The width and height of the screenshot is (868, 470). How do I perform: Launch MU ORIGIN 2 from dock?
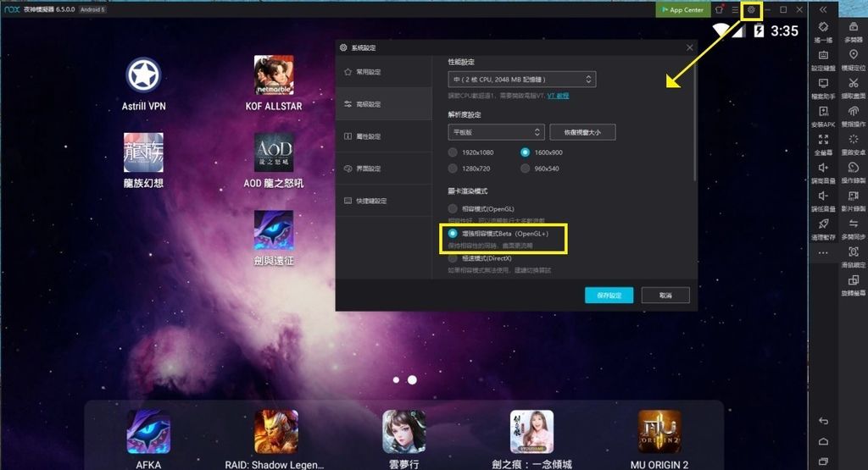(x=659, y=431)
